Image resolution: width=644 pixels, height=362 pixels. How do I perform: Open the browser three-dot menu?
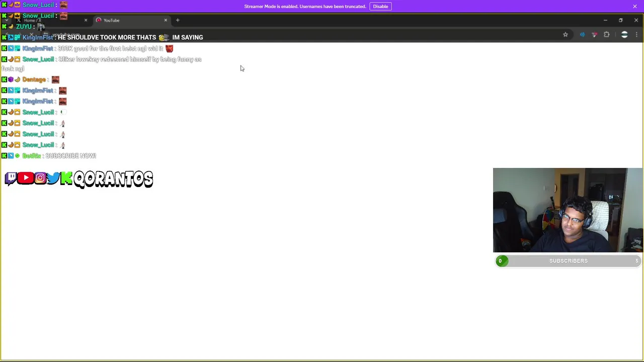636,35
